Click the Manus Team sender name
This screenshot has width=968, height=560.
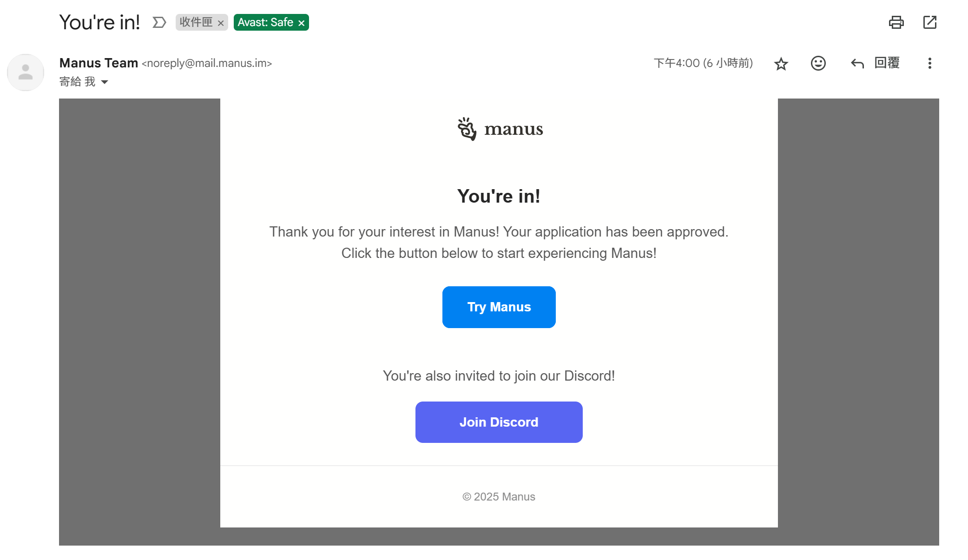coord(99,63)
